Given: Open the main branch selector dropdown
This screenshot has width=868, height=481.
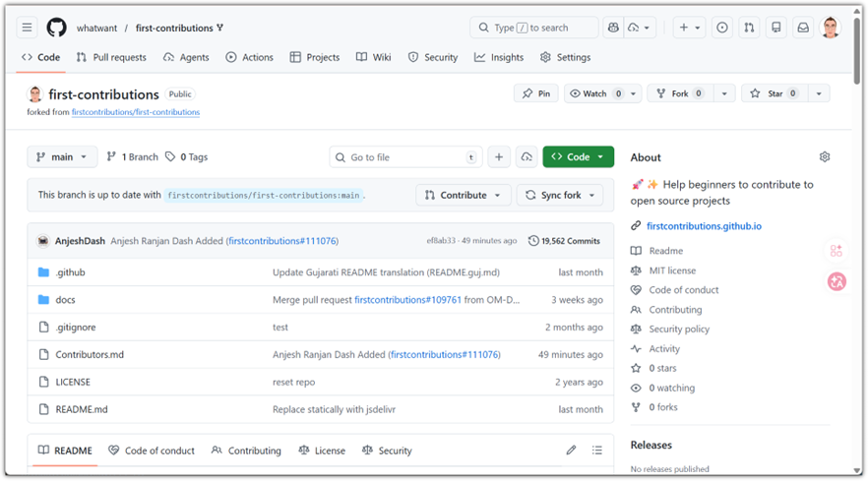Looking at the screenshot, I should click(x=62, y=156).
